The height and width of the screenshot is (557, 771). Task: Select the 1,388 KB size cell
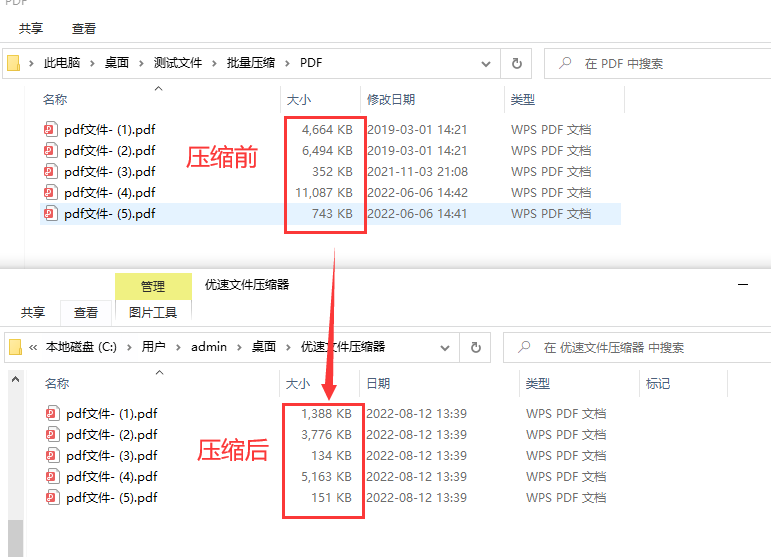326,413
